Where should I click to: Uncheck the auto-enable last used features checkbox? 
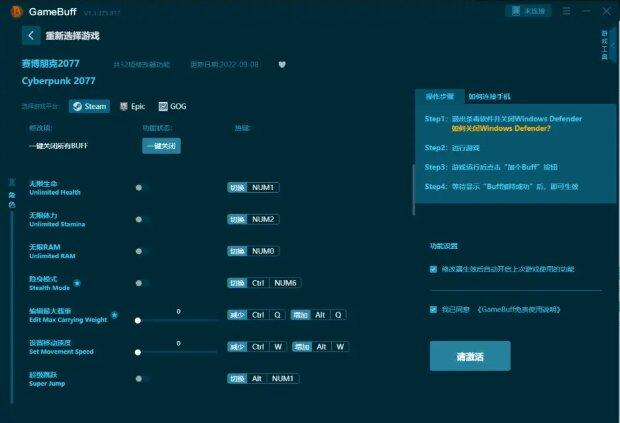(433, 269)
